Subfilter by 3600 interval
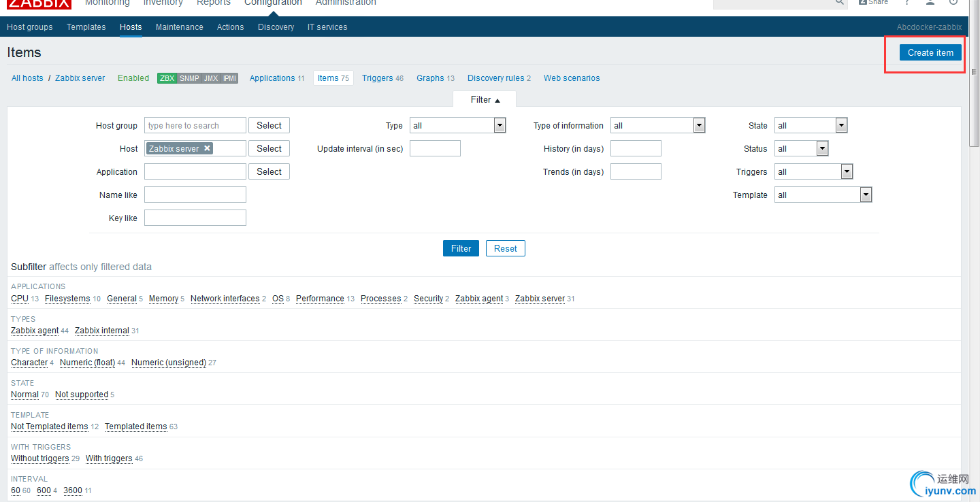980x502 pixels. 73,490
